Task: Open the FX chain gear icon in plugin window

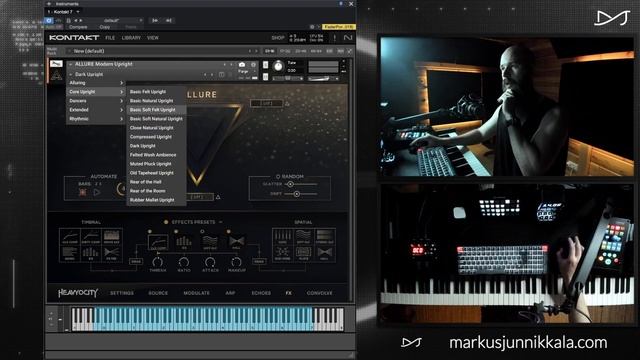Action: pos(312,27)
